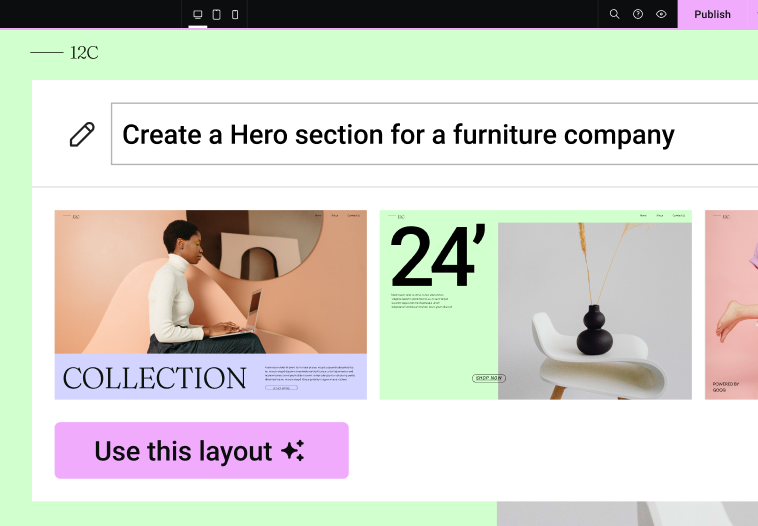Select the 24' chair layout thumbnail

click(x=536, y=305)
